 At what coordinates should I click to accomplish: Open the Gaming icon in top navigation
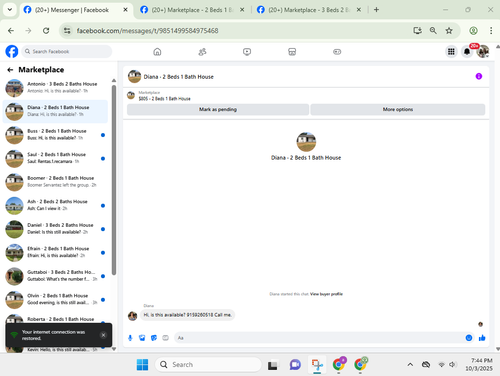[337, 52]
